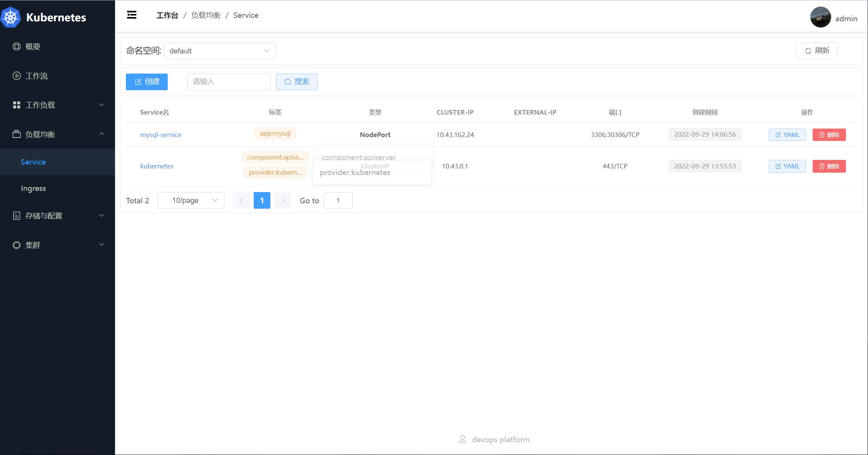This screenshot has width=868, height=455.
Task: Open 概要 overview from the sidebar
Action: click(x=33, y=46)
